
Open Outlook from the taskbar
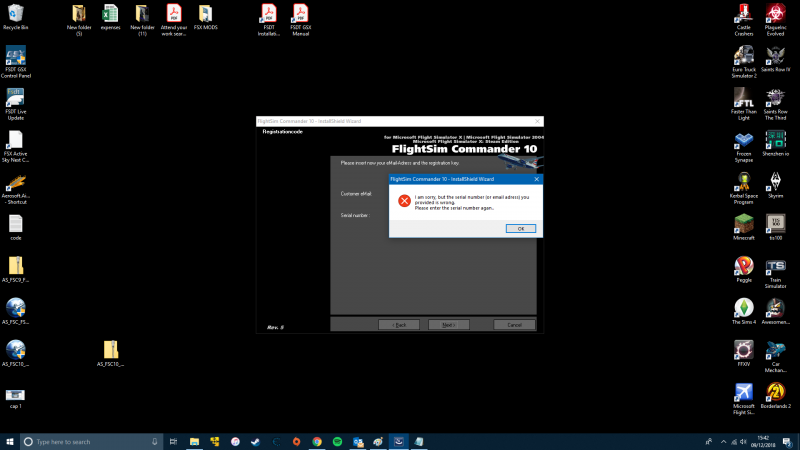pyautogui.click(x=358, y=442)
